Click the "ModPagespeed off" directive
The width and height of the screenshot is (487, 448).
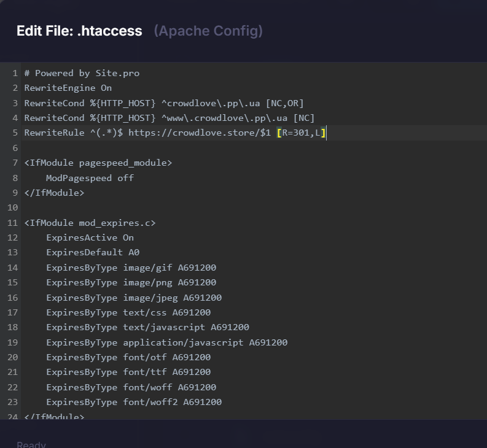[x=90, y=178]
